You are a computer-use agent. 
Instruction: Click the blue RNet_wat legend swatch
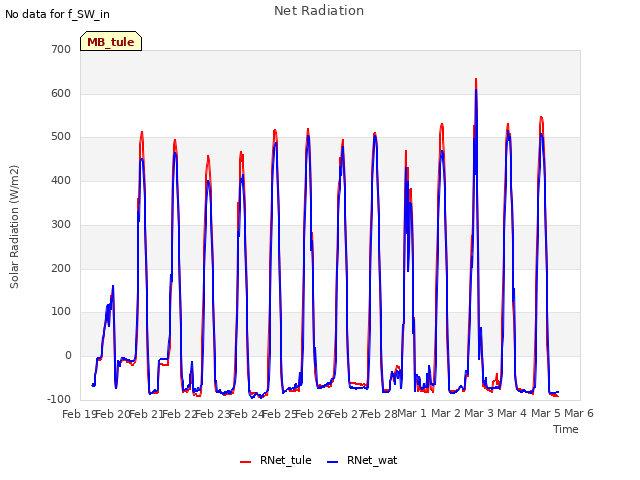[x=333, y=462]
